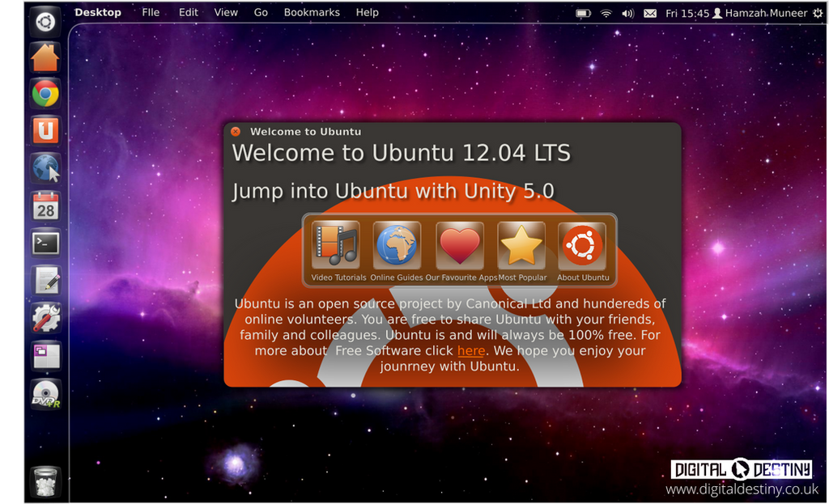Open About Ubuntu logo icon

(x=582, y=246)
